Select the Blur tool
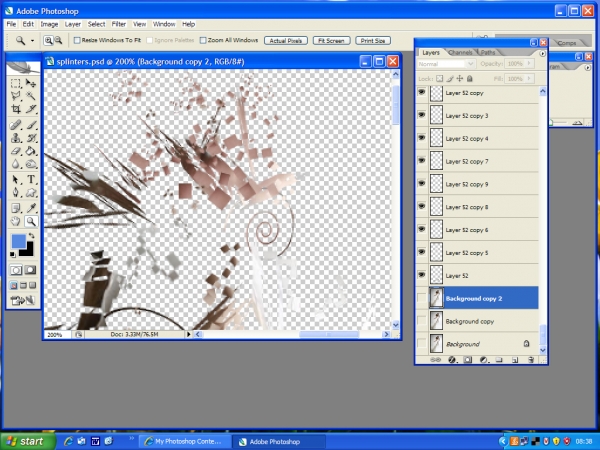Viewport: 600px width, 450px height. point(16,164)
